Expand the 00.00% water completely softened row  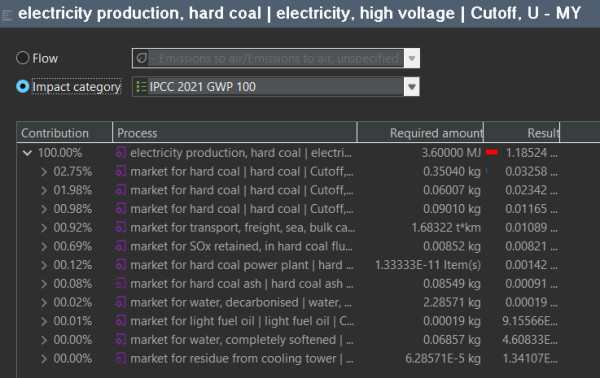pos(44,340)
